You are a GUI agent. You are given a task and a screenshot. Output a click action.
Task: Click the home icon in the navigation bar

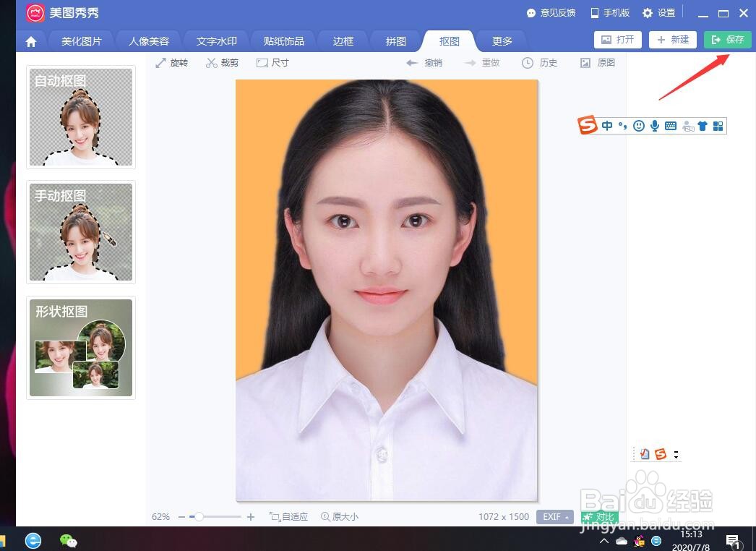[30, 41]
